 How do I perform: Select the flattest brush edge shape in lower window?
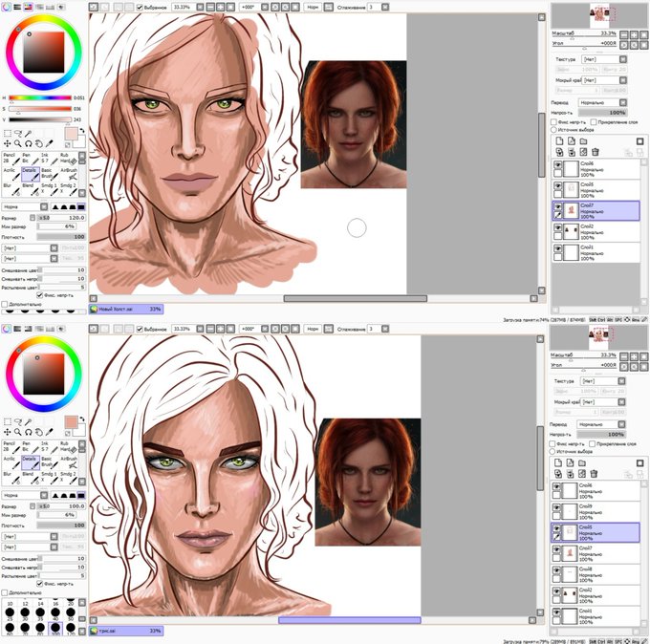coord(81,495)
